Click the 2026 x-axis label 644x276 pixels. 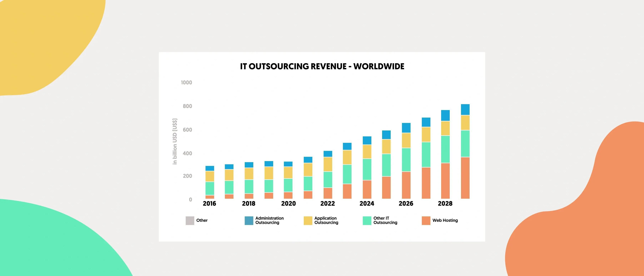[406, 204]
